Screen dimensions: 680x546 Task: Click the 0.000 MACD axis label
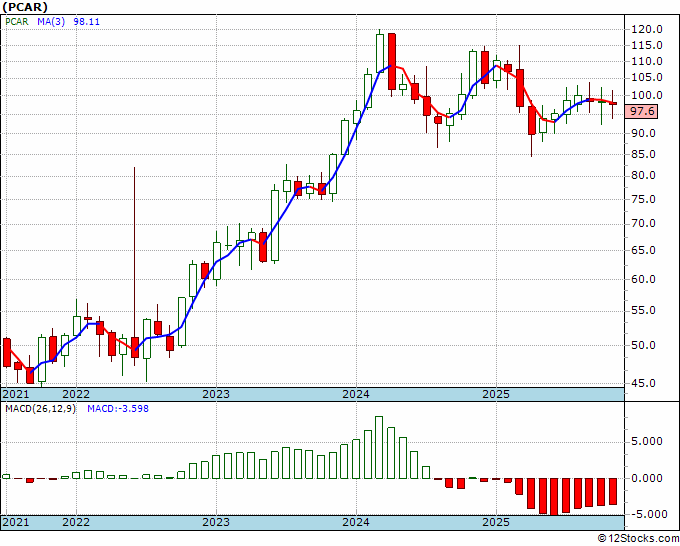(649, 478)
